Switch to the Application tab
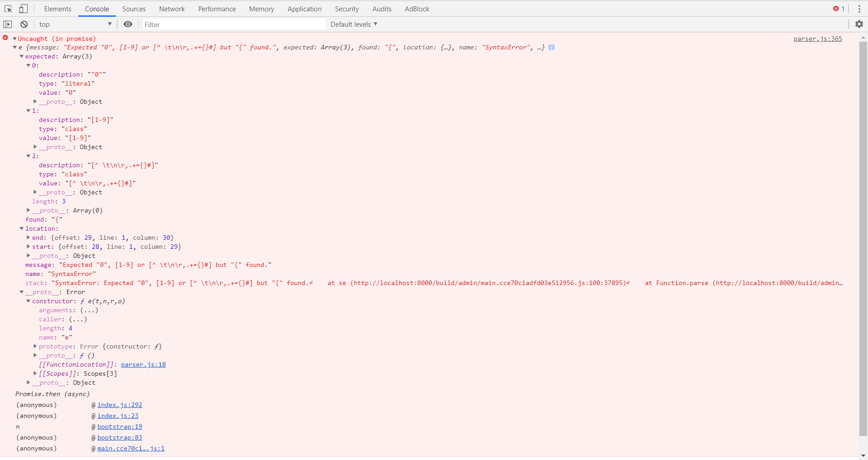Viewport: 868px width, 460px height. click(x=304, y=9)
